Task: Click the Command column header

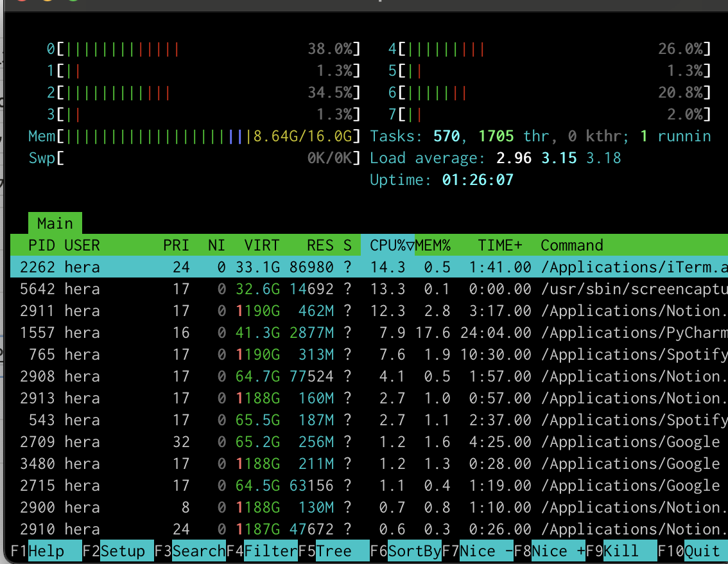Action: 571,245
